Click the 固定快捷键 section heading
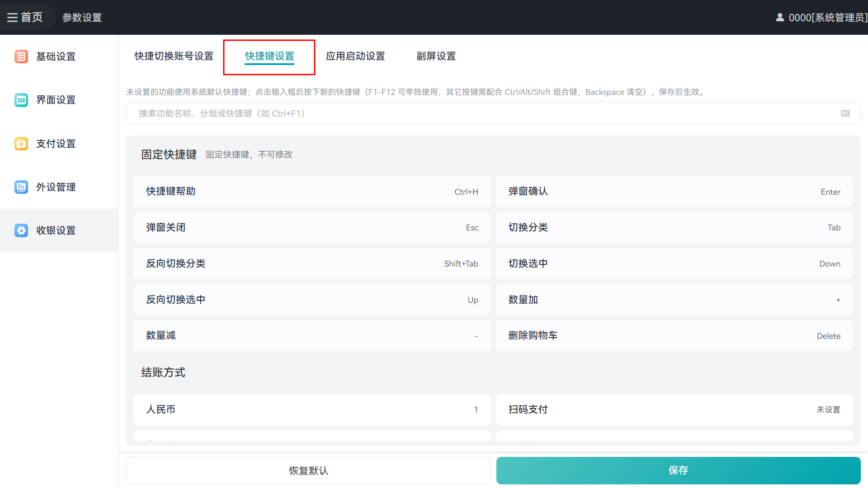 click(169, 155)
